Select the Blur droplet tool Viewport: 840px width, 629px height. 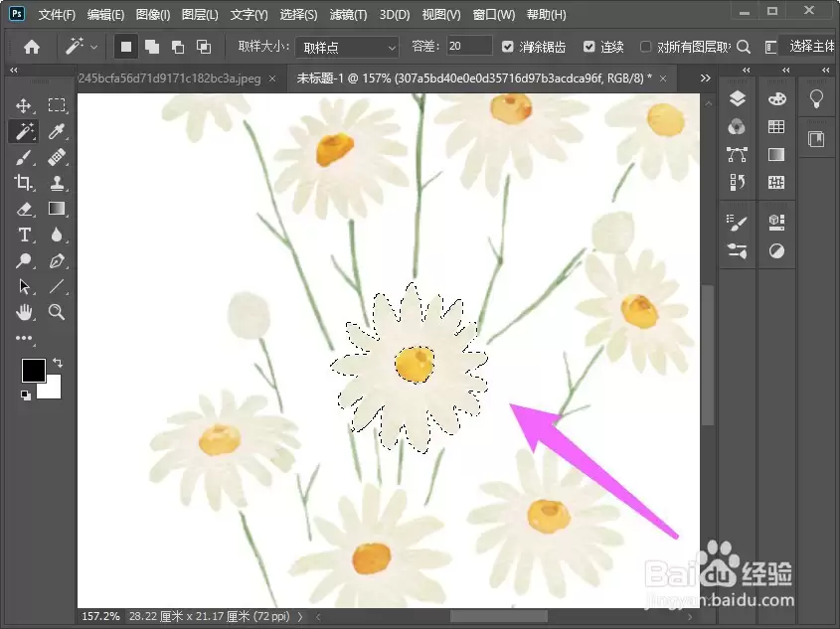pos(57,235)
